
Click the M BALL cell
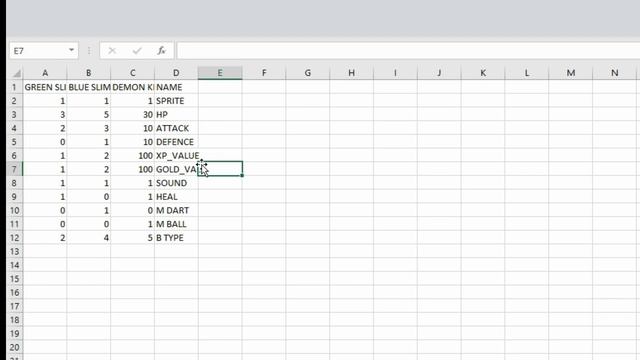point(176,224)
